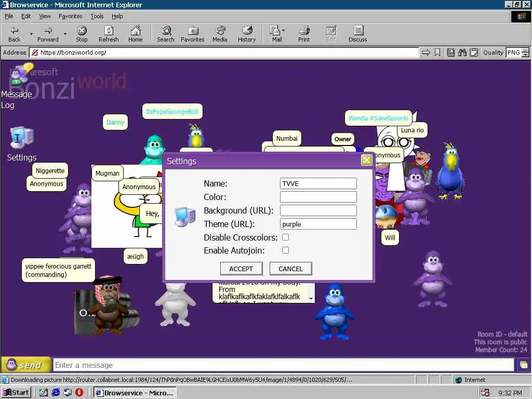Click the binoculars find icon
This screenshot has height=399, width=532.
(462, 52)
